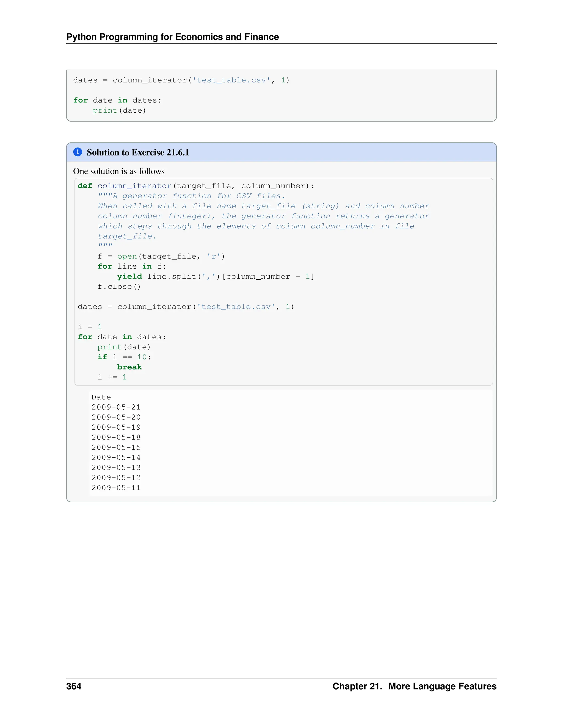Click the 'for date in dates:' line in the top code block
This screenshot has height=728, width=563.
pyautogui.click(x=117, y=100)
